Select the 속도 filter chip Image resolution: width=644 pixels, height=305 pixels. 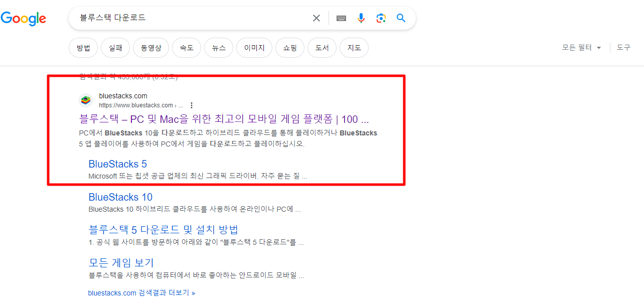click(187, 48)
